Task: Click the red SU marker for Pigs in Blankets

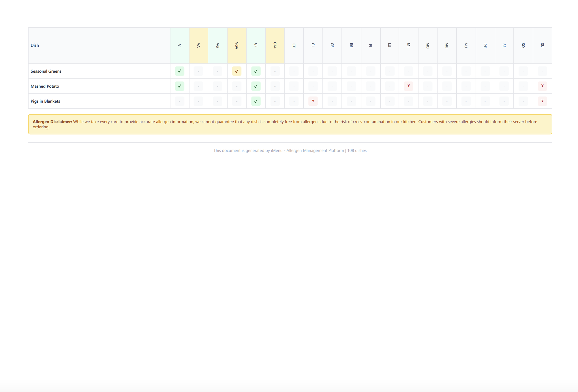Action: pos(542,101)
